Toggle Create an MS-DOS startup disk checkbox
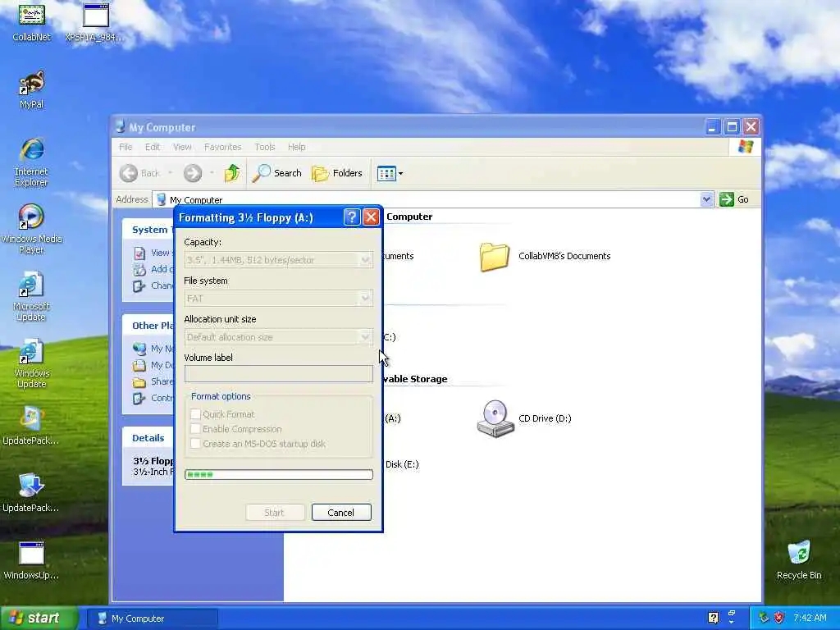 [x=195, y=444]
